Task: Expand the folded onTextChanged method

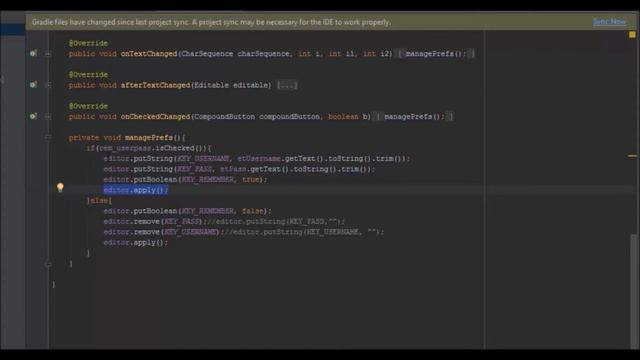Action: pos(48,53)
